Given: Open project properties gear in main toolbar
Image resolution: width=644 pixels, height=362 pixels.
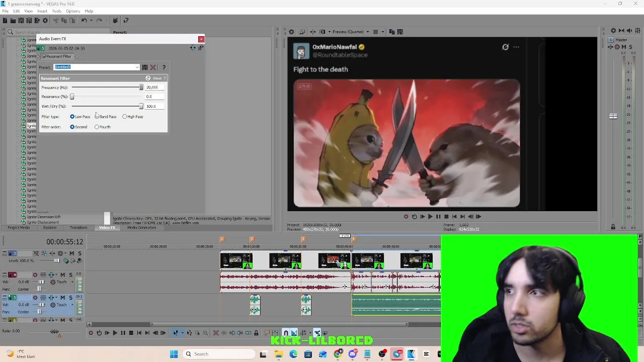Looking at the screenshot, I should [x=45, y=21].
